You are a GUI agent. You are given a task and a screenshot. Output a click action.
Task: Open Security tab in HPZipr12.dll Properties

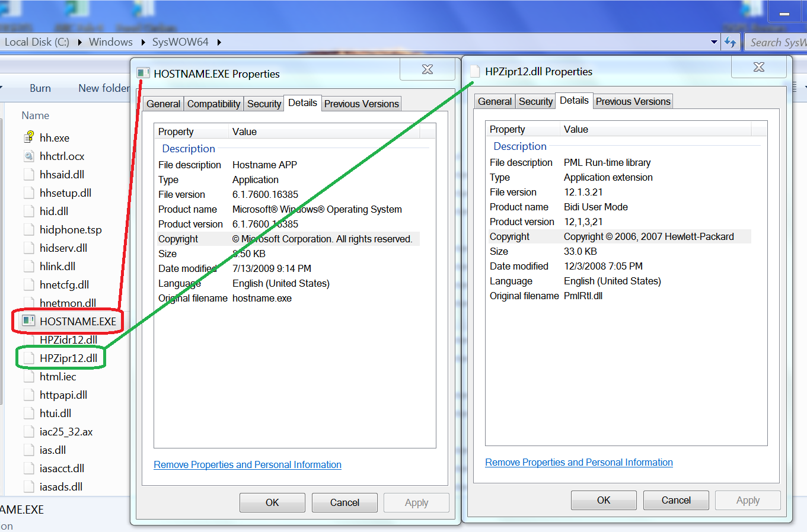[535, 101]
